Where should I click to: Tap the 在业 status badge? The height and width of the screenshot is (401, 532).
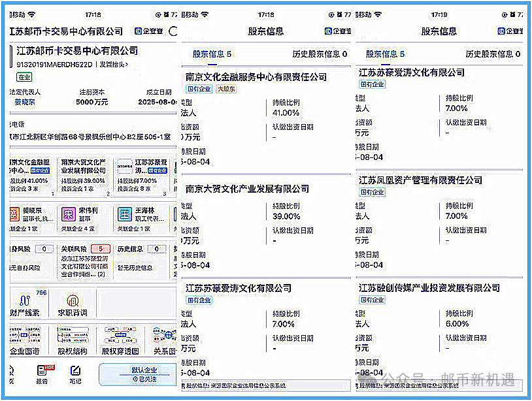(24, 77)
